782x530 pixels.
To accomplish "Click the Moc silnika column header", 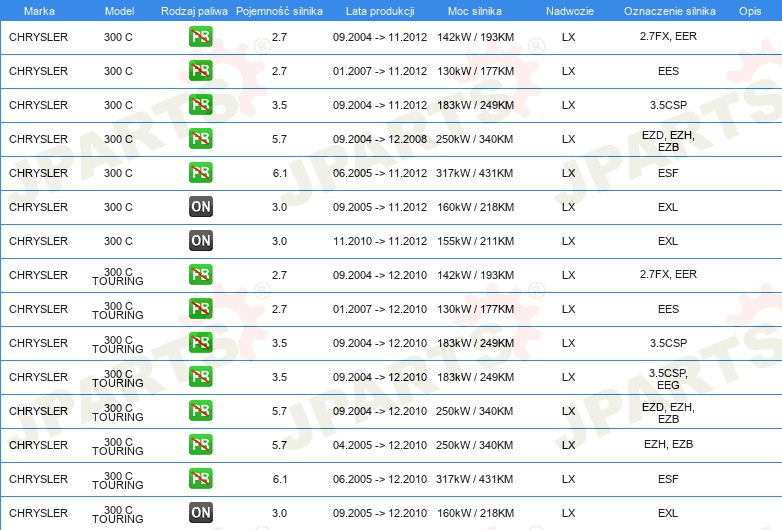I will [475, 11].
